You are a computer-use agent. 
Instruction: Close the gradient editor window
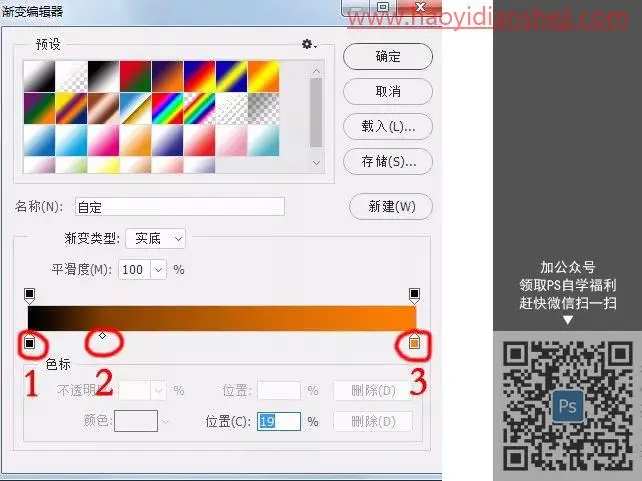[420, 7]
